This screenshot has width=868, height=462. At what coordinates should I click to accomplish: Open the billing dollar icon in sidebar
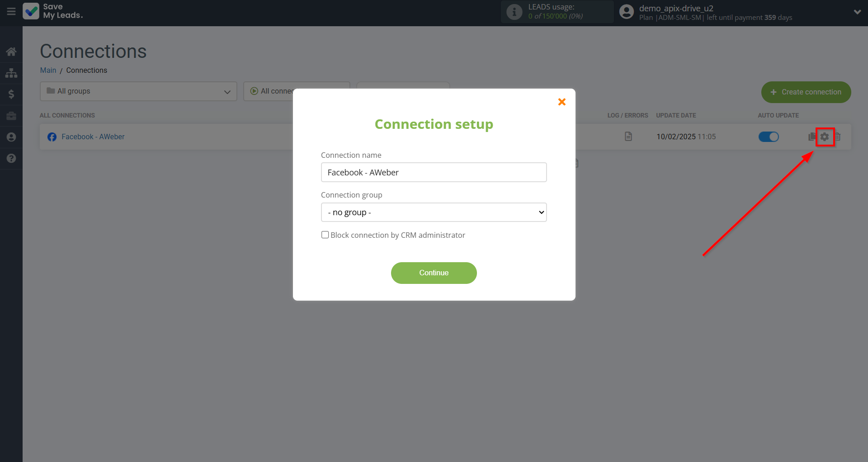(x=11, y=94)
